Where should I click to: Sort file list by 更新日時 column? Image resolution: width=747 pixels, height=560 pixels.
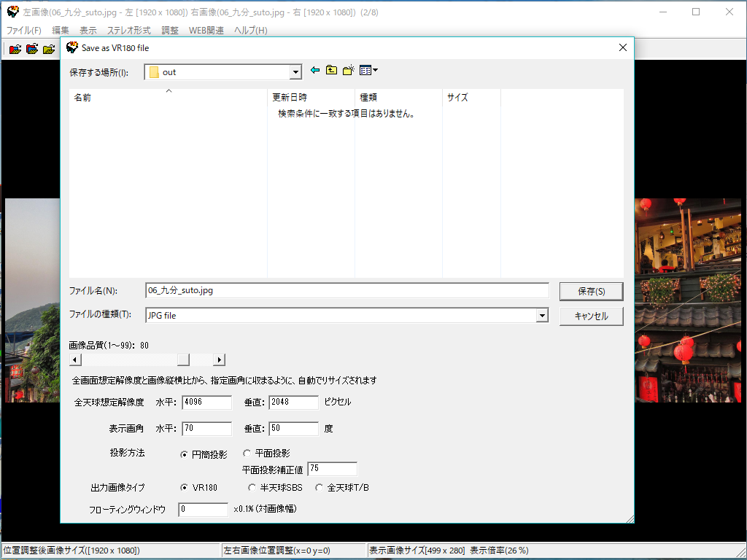click(311, 98)
